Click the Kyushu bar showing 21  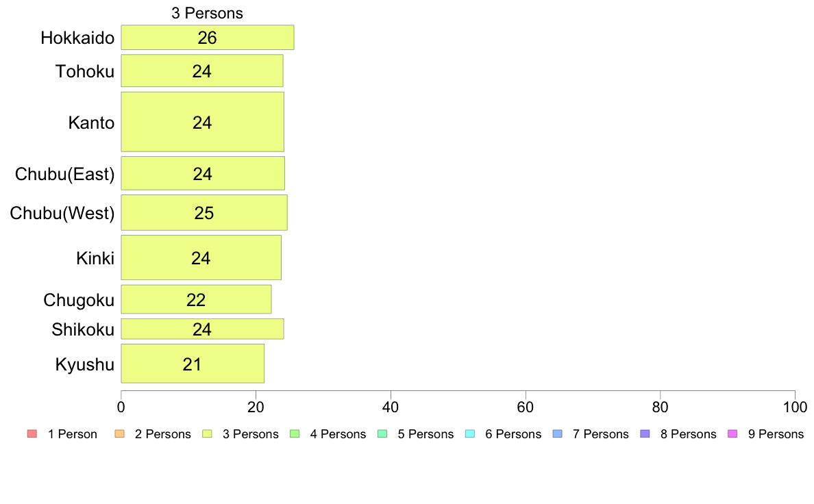(x=193, y=364)
